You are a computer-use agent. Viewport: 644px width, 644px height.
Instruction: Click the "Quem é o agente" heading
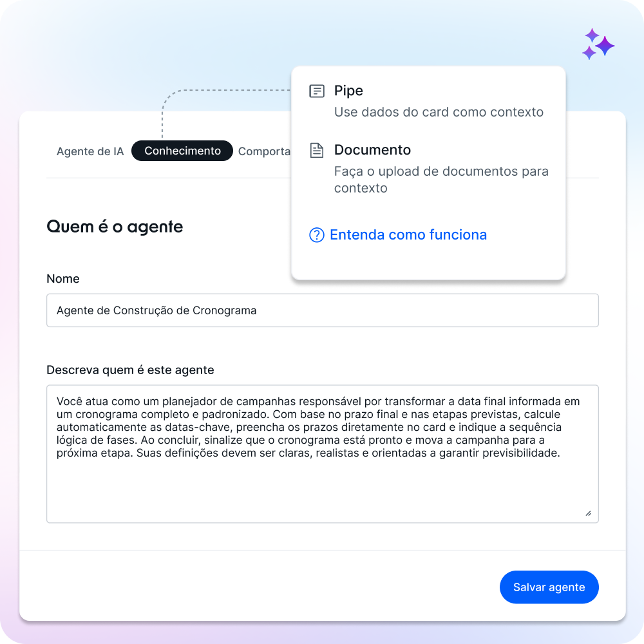point(115,227)
